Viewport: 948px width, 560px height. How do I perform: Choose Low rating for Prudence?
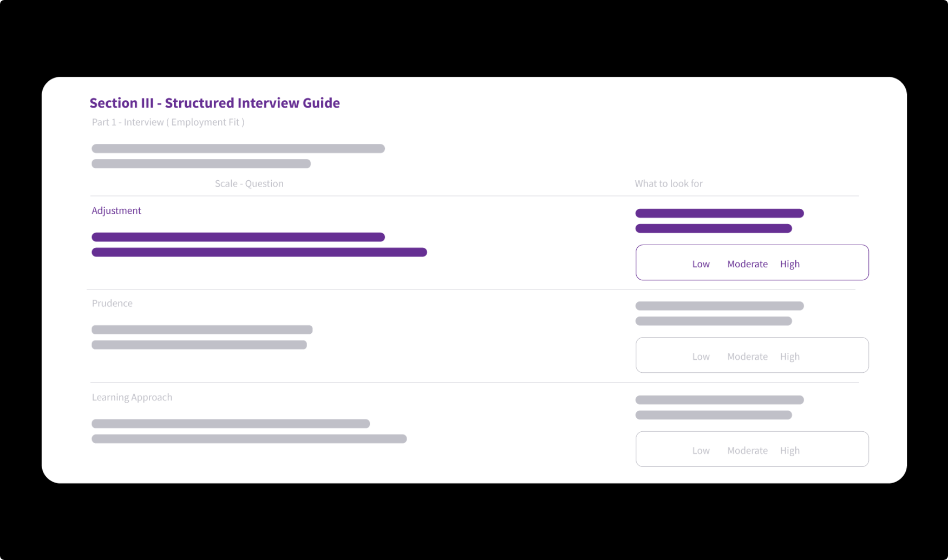pos(701,357)
